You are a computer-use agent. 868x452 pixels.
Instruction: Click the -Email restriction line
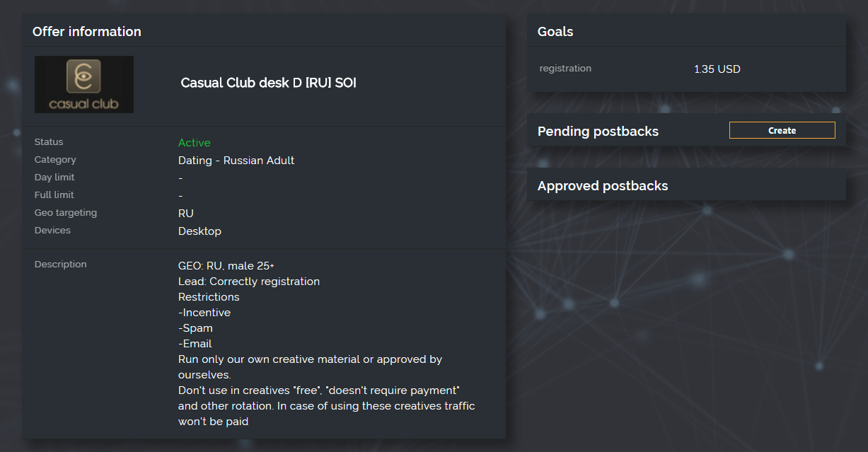coord(195,344)
